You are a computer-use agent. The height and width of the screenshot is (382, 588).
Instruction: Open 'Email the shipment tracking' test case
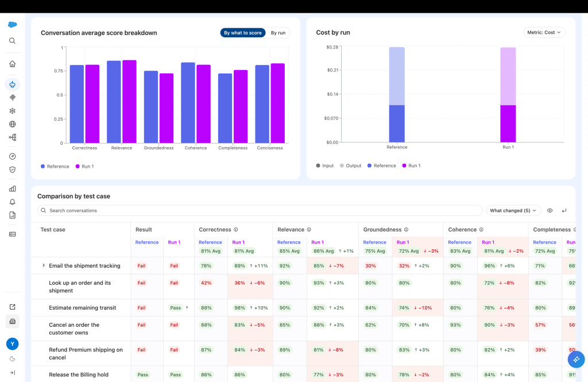pos(85,265)
